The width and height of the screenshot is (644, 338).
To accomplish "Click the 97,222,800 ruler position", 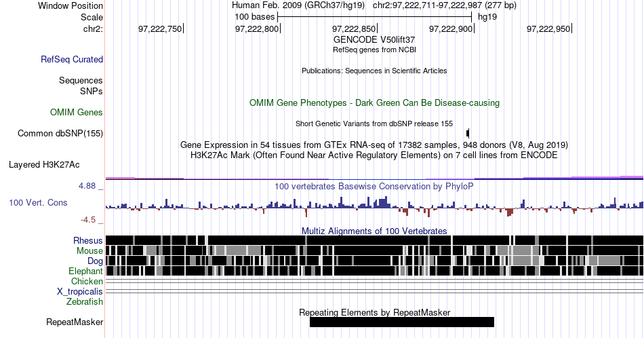I will (x=258, y=29).
